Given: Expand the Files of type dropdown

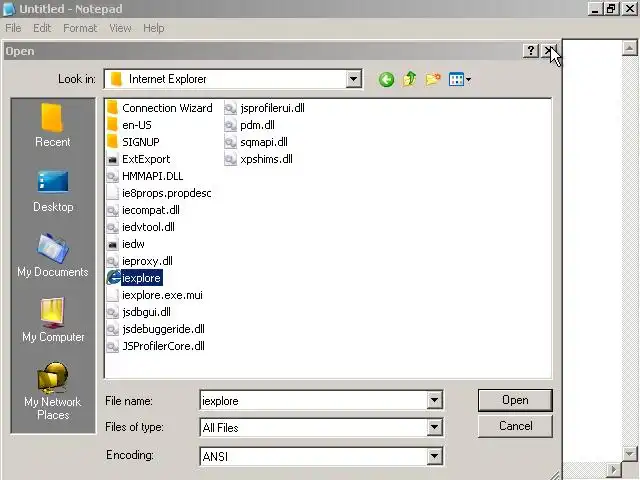Looking at the screenshot, I should coord(434,427).
